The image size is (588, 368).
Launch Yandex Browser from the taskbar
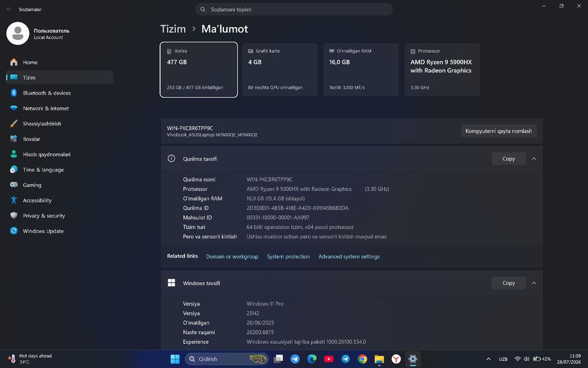pos(396,359)
